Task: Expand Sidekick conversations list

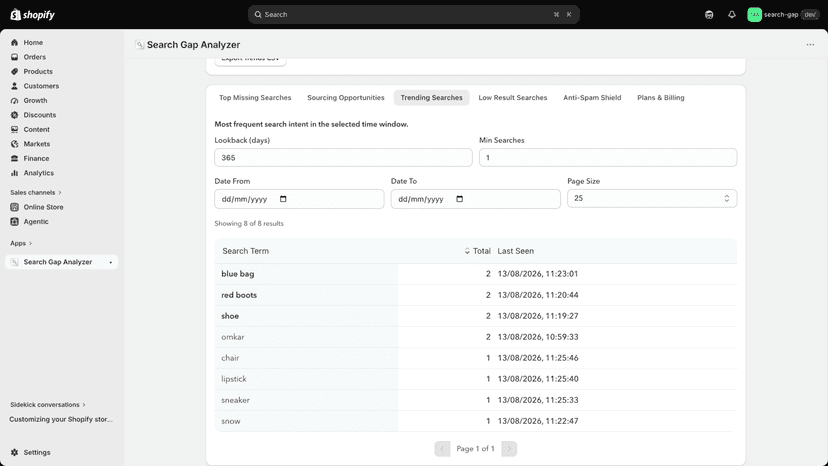Action: tap(48, 405)
